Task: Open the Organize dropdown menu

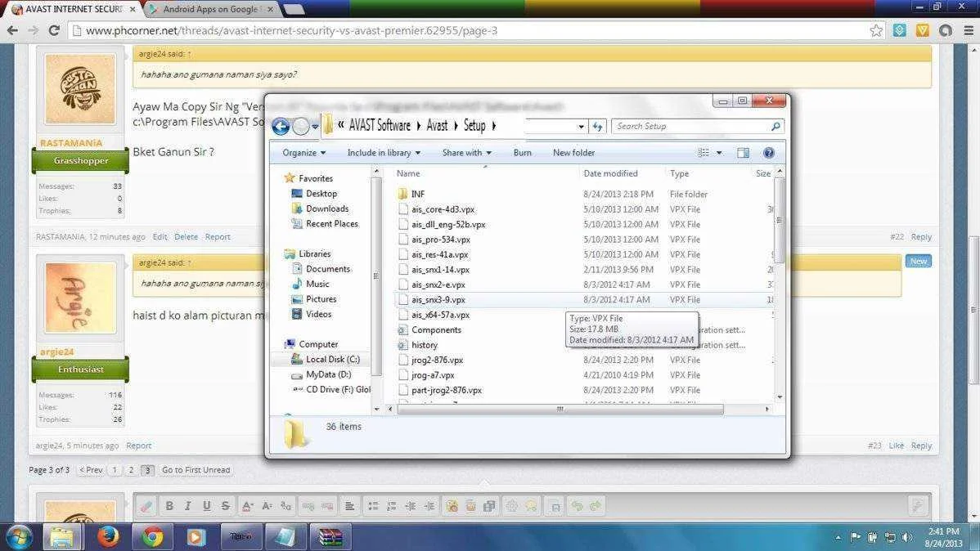Action: pyautogui.click(x=303, y=153)
